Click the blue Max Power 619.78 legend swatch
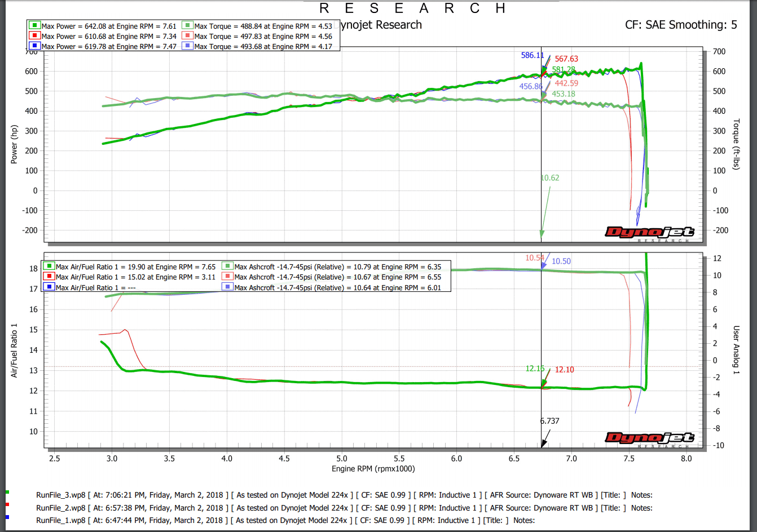This screenshot has width=757, height=532. [34, 46]
